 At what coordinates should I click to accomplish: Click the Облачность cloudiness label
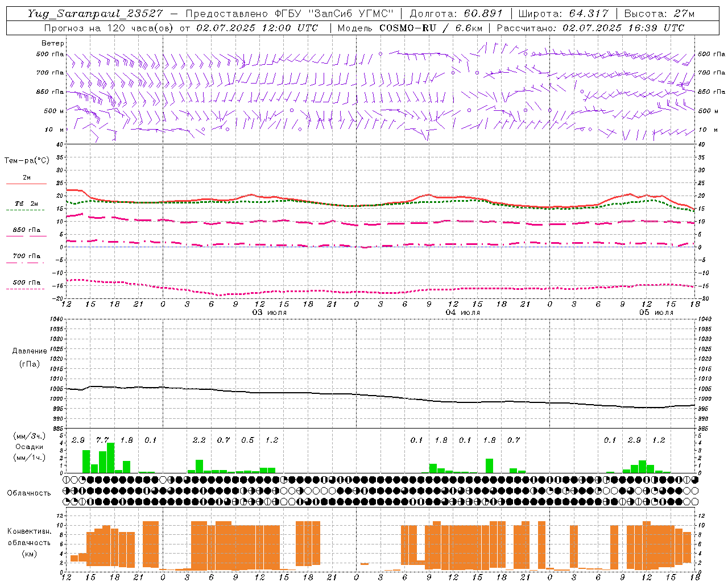coord(29,493)
